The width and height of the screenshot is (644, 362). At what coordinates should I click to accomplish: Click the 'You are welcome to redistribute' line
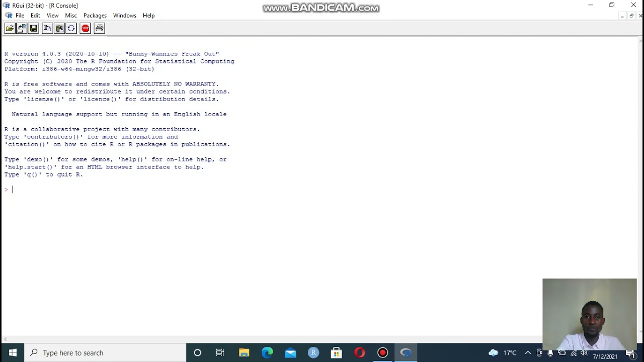click(x=117, y=92)
